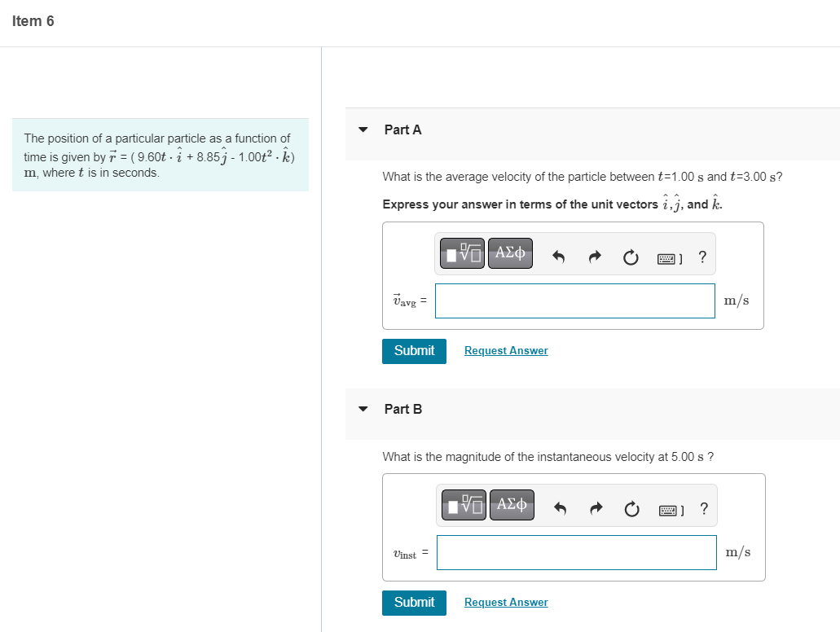The image size is (840, 632).
Task: Open the equation templates icon in Part B
Action: pos(464,505)
